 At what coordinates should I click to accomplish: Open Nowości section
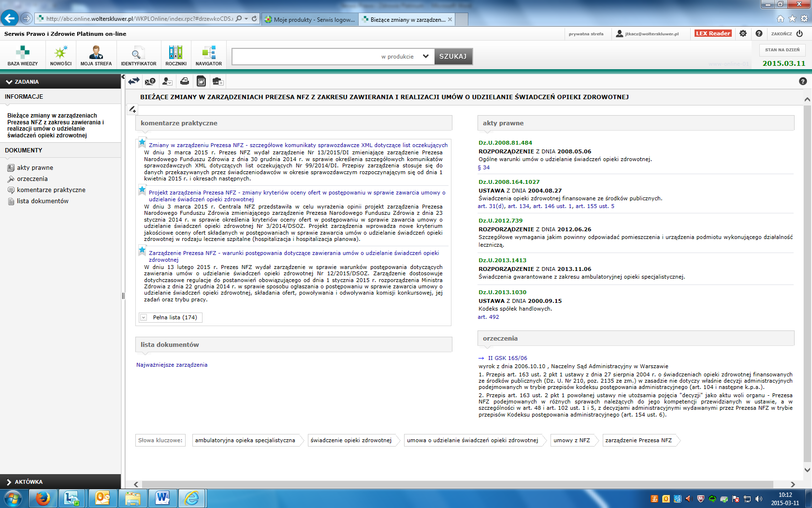click(x=61, y=56)
